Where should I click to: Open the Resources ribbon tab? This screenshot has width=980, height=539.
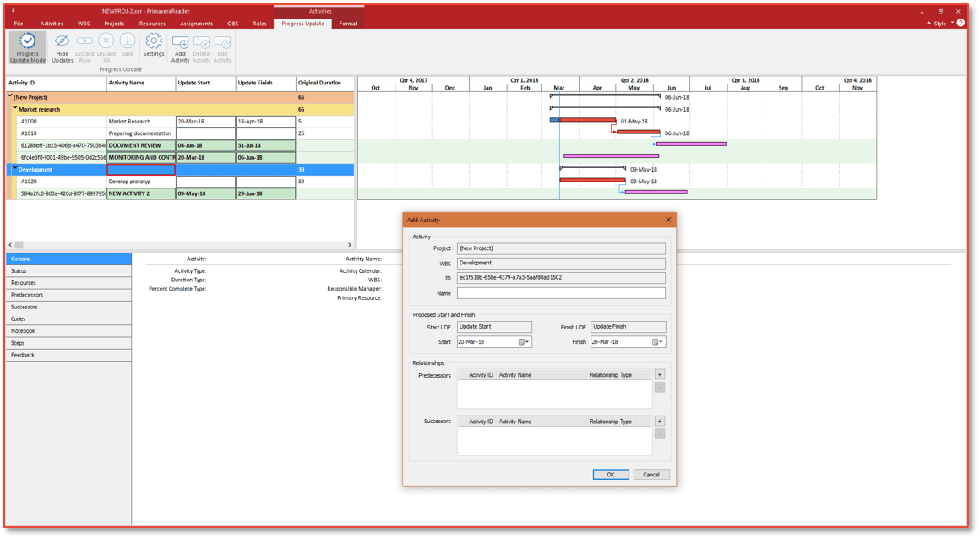pos(152,24)
